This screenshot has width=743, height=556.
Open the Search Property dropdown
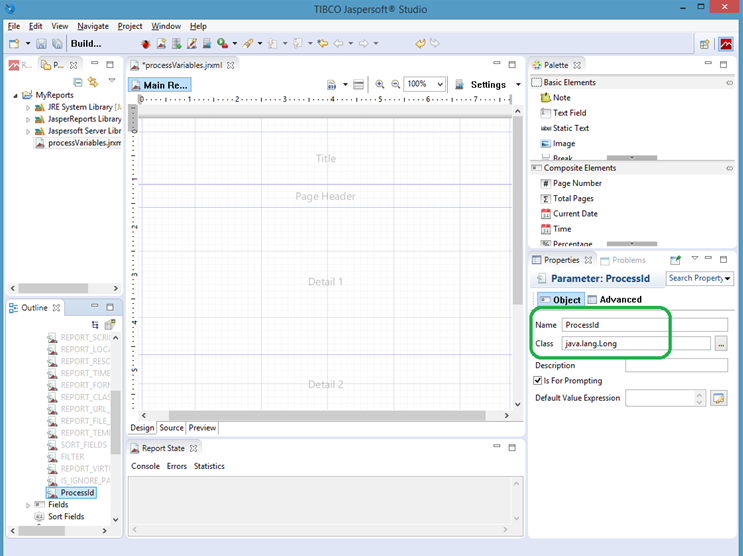[x=700, y=278]
